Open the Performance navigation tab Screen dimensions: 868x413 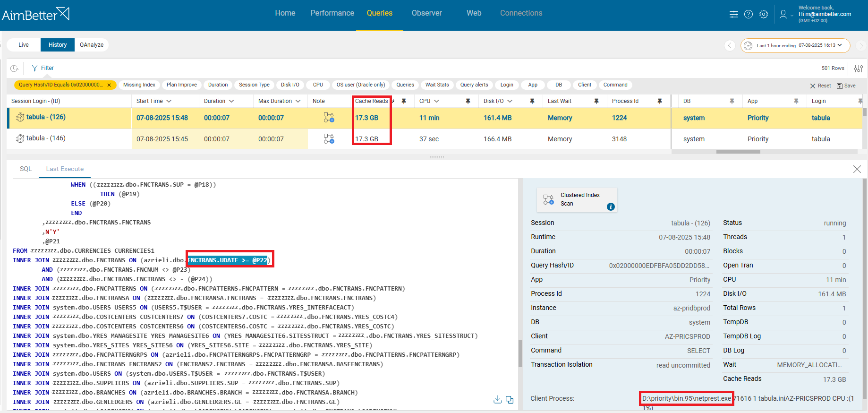[332, 13]
